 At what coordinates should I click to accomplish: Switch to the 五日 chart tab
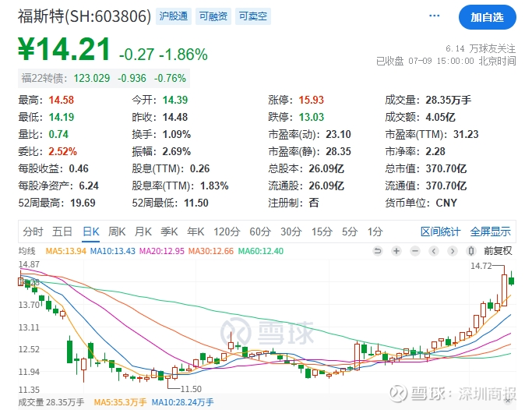tap(62, 232)
